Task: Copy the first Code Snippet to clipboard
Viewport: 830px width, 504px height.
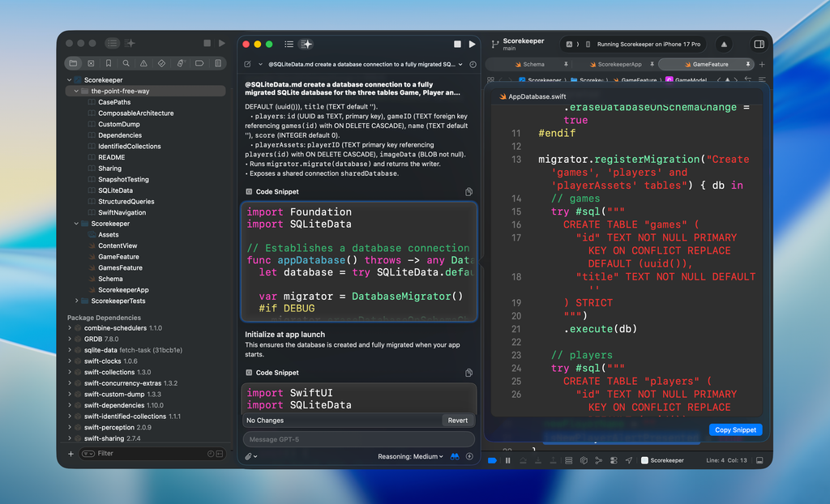Action: tap(469, 192)
